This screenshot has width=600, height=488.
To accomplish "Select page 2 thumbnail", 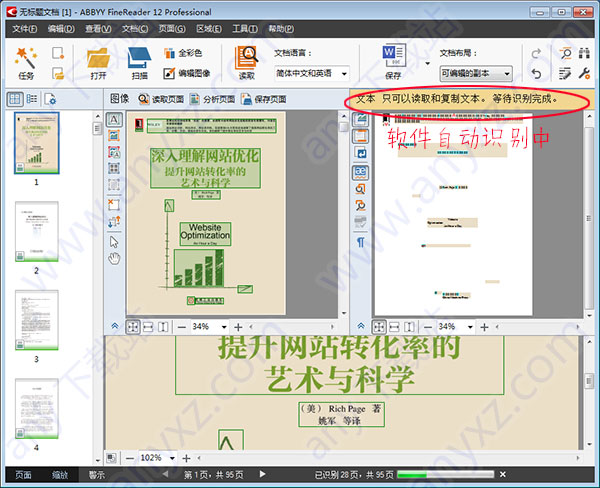I will pos(37,231).
